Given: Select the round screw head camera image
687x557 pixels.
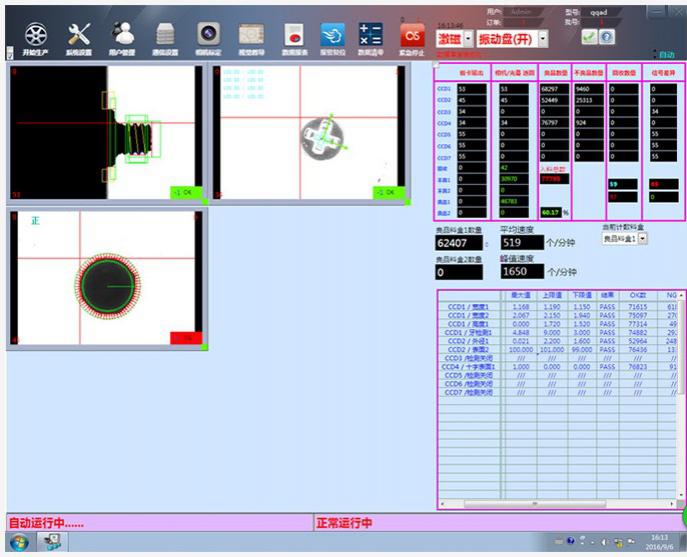Looking at the screenshot, I should 106,278.
